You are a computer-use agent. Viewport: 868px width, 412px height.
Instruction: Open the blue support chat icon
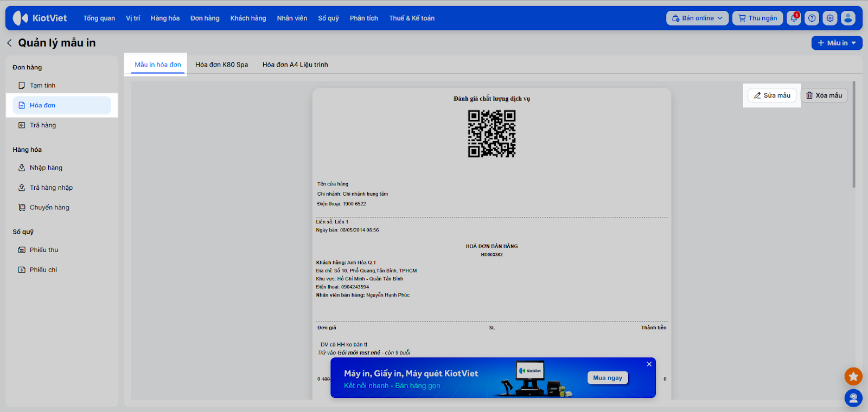tap(853, 398)
